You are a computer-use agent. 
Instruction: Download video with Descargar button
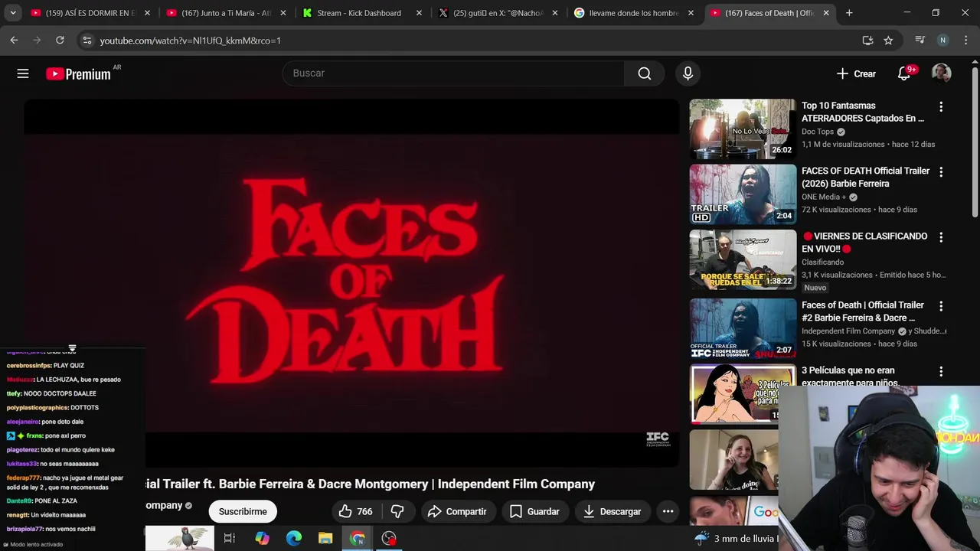point(612,511)
